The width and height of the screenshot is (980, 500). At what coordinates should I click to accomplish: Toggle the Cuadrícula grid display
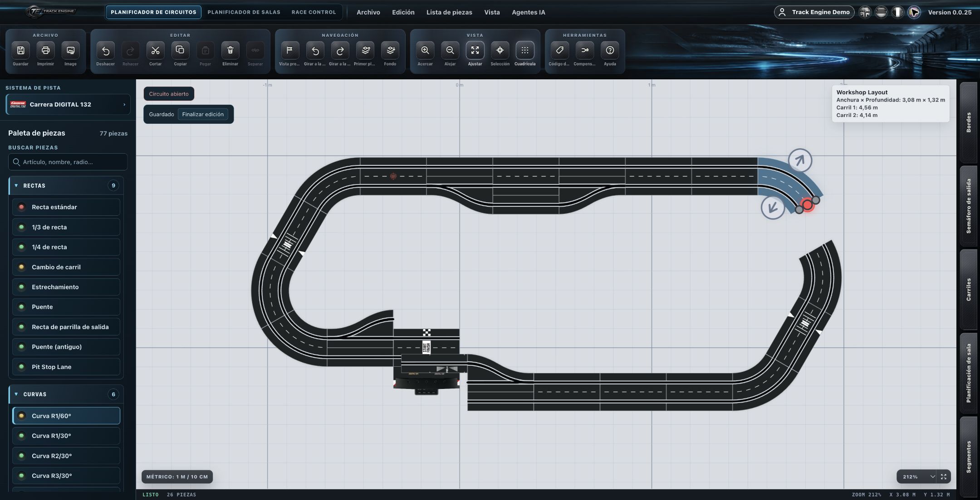525,50
